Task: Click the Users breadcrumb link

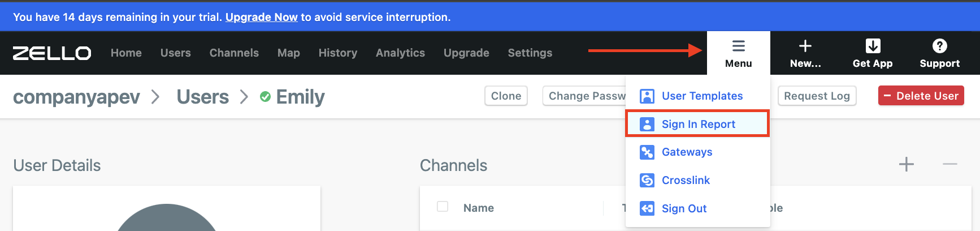Action: point(202,97)
